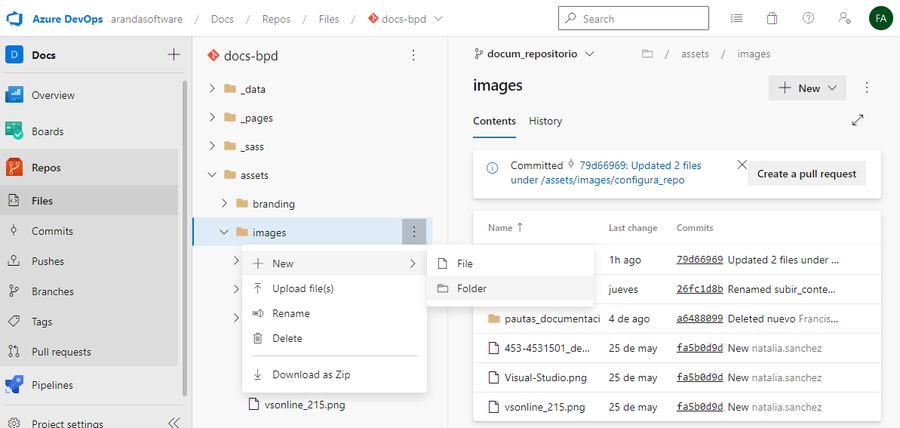The image size is (900, 428).
Task: Open the New dropdown button
Action: click(807, 88)
